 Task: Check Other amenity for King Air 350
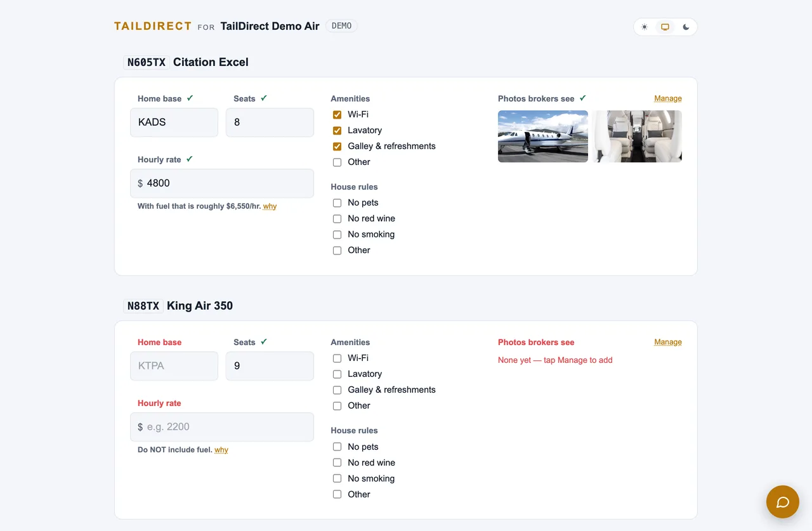(337, 406)
